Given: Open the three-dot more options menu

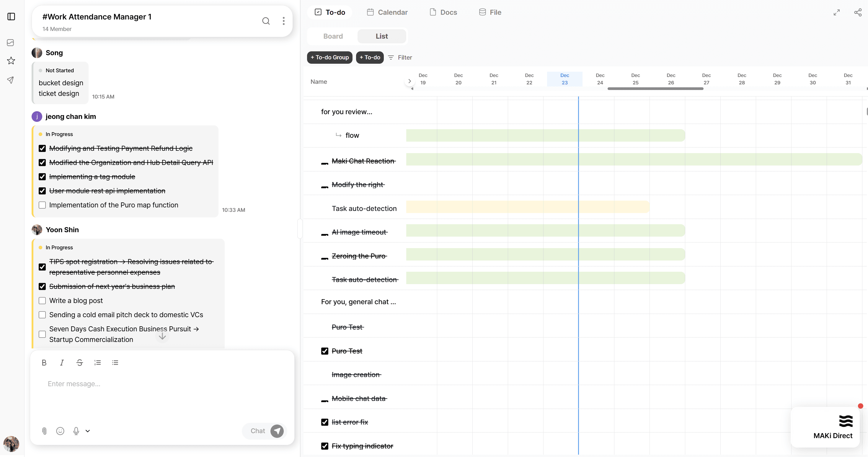Looking at the screenshot, I should click(284, 21).
